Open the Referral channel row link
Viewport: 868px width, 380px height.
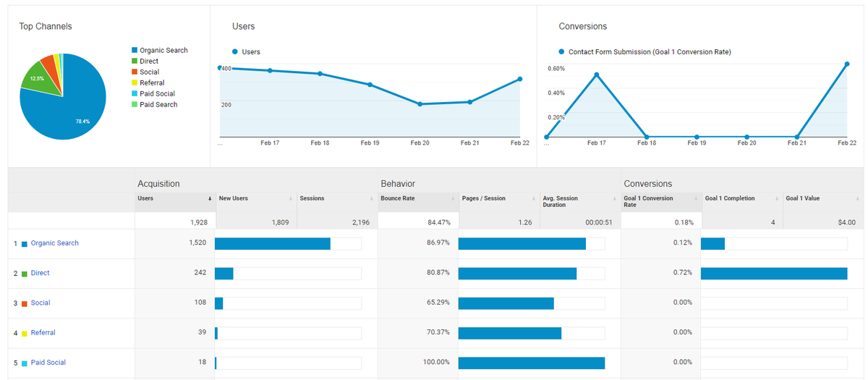point(43,332)
